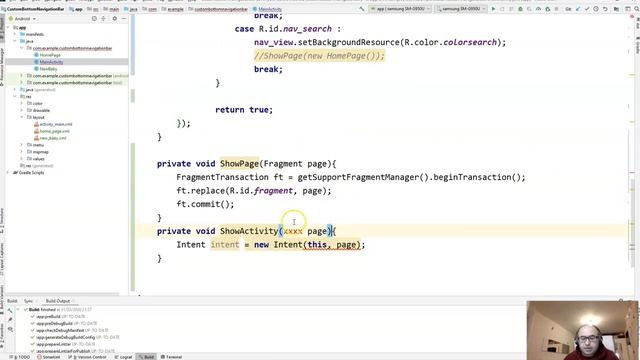Click the example breadcrumb in navigation bar
This screenshot has width=640, height=360.
[173, 9]
